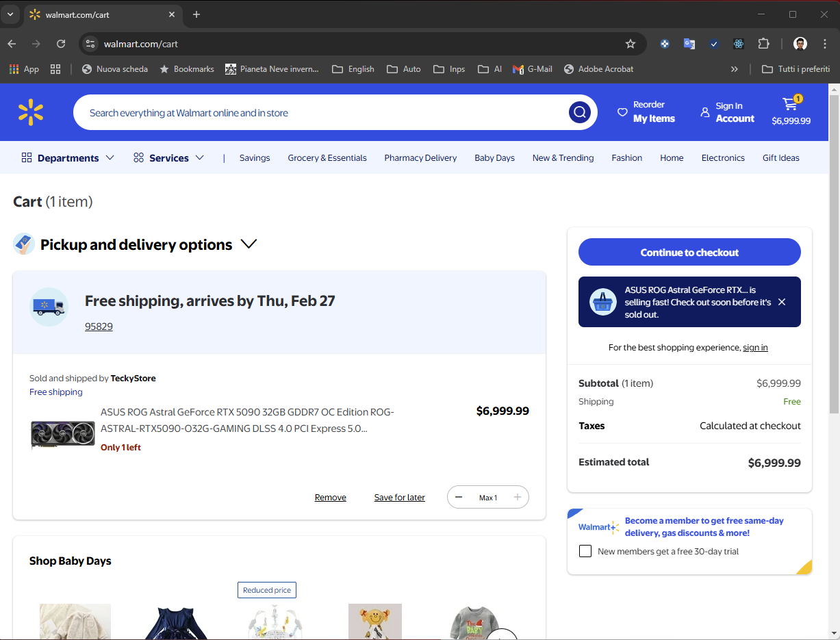
Task: Open Tutti i preferiti folder
Action: [796, 69]
